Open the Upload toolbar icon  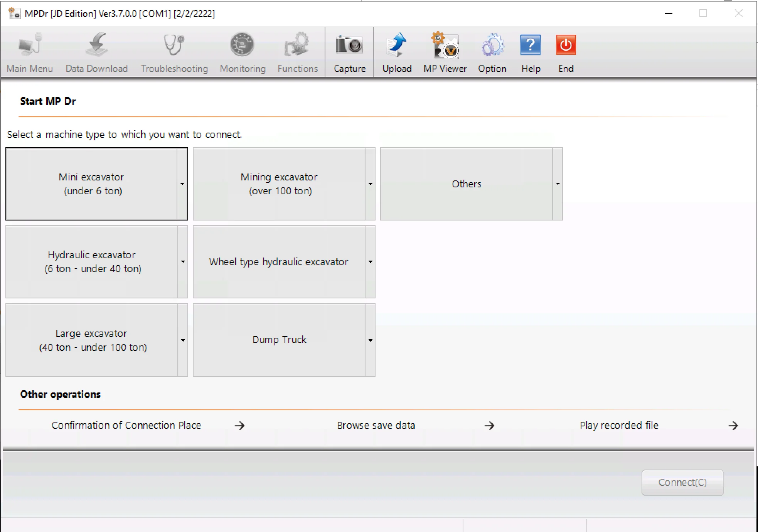point(397,45)
